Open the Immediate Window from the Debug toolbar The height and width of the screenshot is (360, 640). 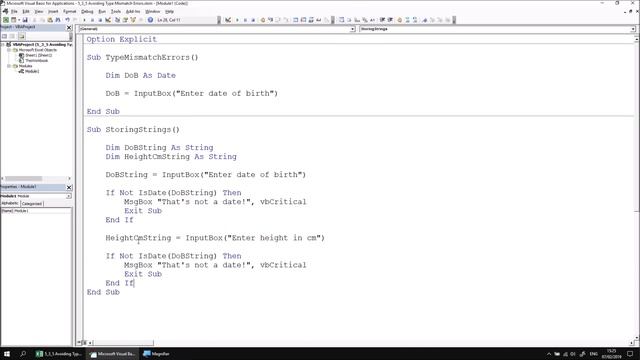click(303, 20)
